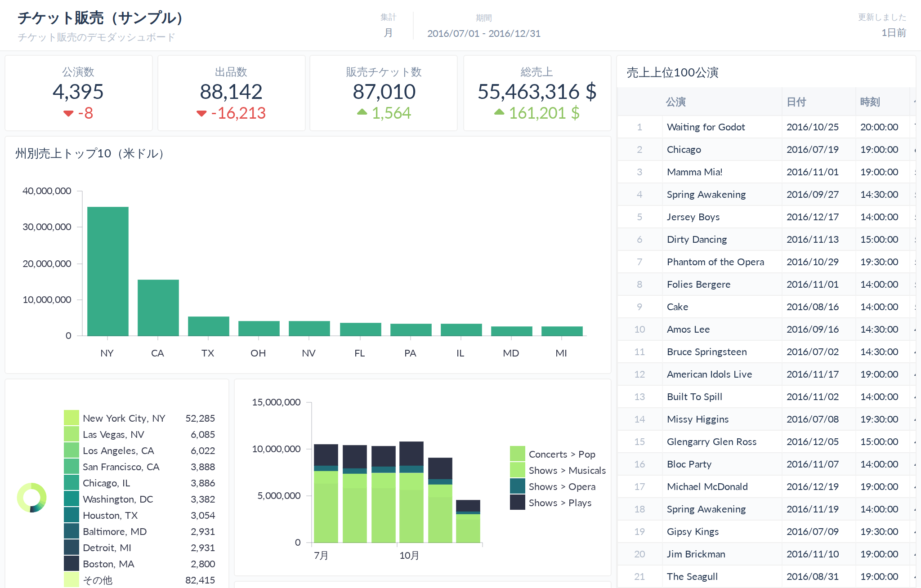Open the date range 2016/07/01 - 2016/12/31
921x588 pixels.
[484, 33]
